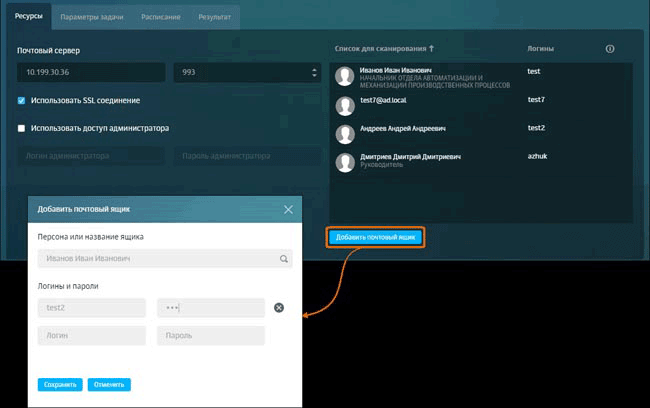The width and height of the screenshot is (650, 408).
Task: Close the Добавить почтовый ящик dialog
Action: (x=288, y=209)
